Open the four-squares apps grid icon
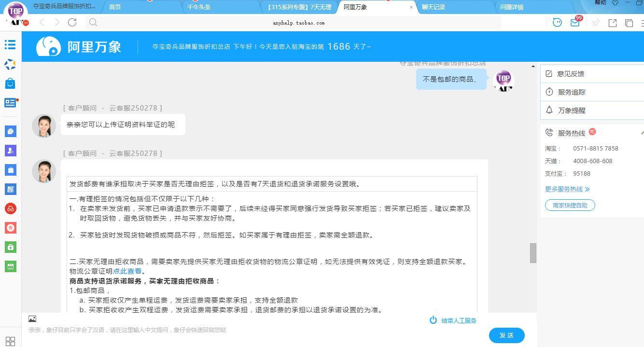The image size is (644, 347). point(10,341)
